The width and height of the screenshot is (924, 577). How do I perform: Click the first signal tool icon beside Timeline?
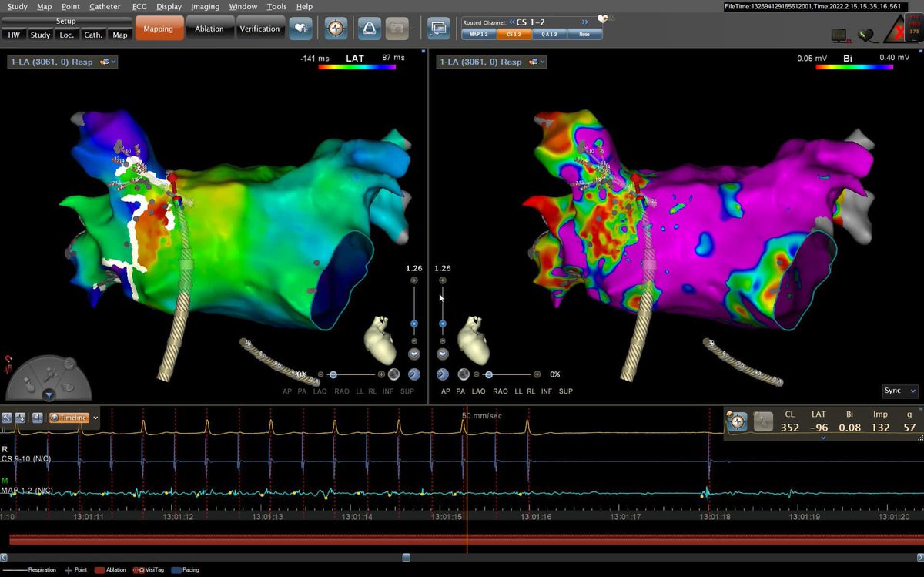pos(7,418)
